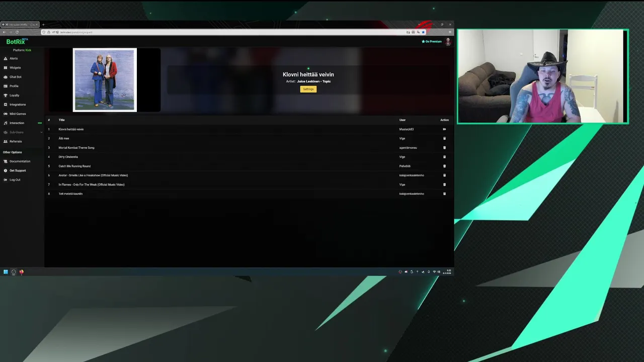Click the browser forward arrow
The height and width of the screenshot is (362, 644).
tap(11, 32)
